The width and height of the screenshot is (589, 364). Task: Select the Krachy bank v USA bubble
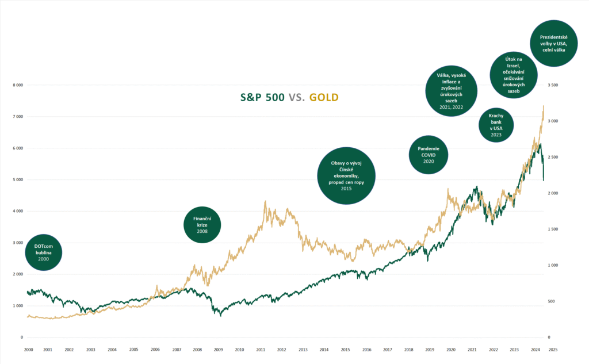[x=496, y=125]
